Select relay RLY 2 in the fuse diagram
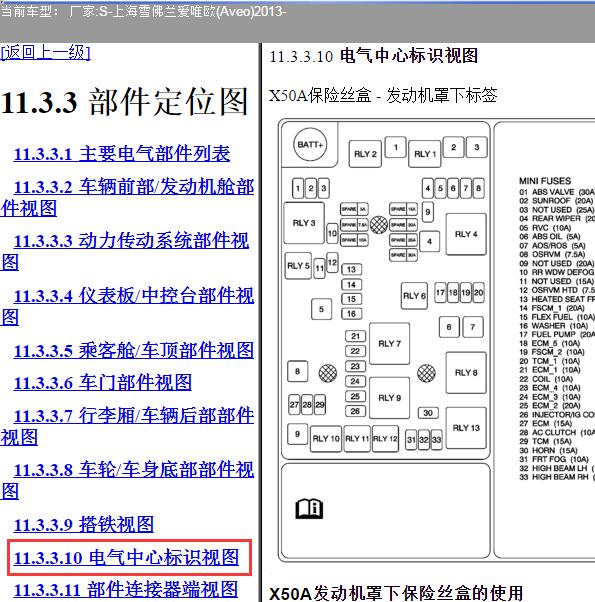The image size is (595, 602). pos(365,154)
